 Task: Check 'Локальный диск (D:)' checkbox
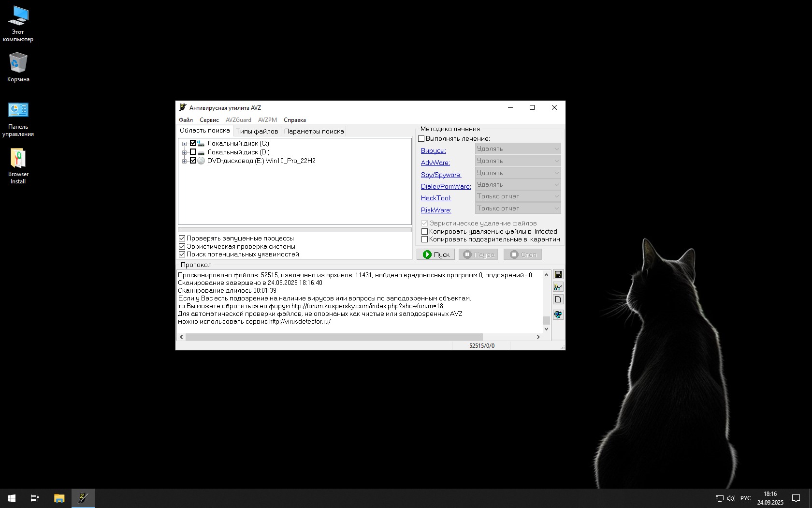pyautogui.click(x=193, y=152)
